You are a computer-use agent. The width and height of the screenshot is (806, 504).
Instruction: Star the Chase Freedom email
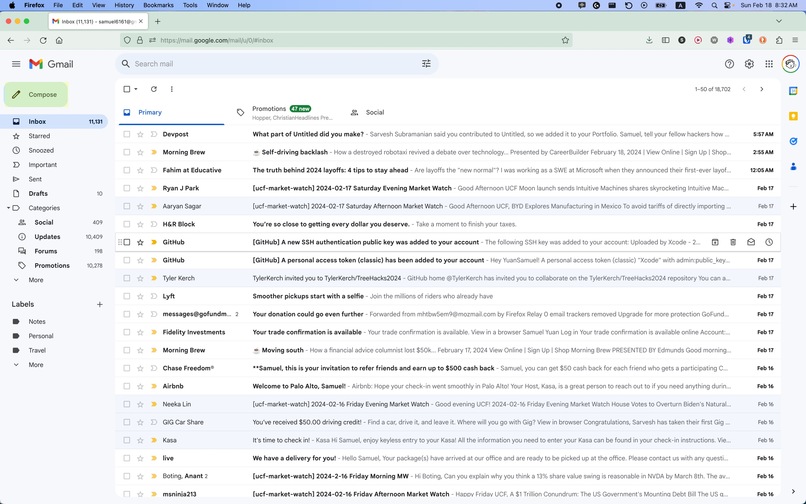(140, 368)
